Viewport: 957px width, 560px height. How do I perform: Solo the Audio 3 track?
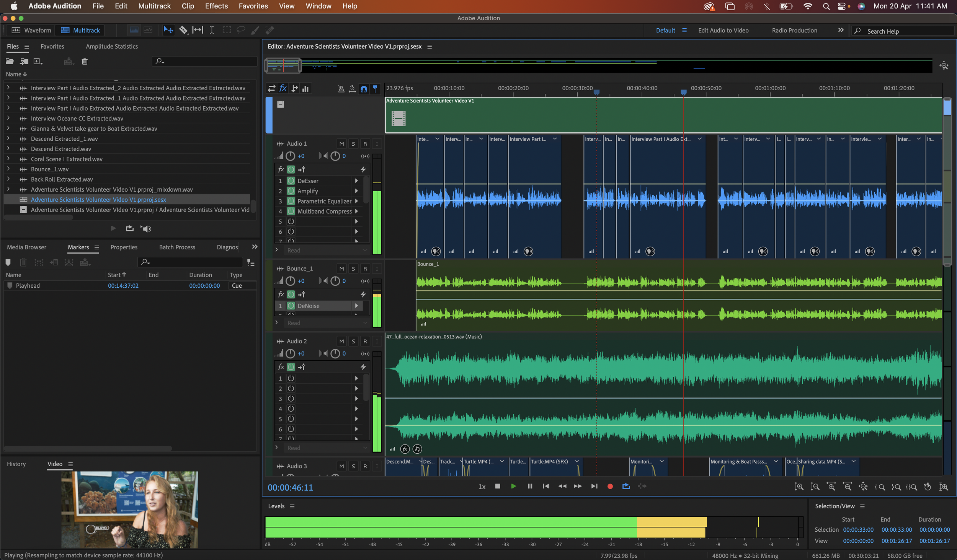tap(353, 466)
